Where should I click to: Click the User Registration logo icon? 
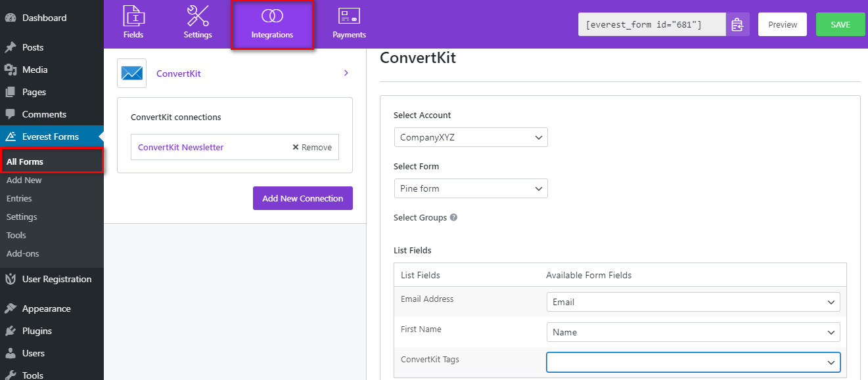[11, 279]
